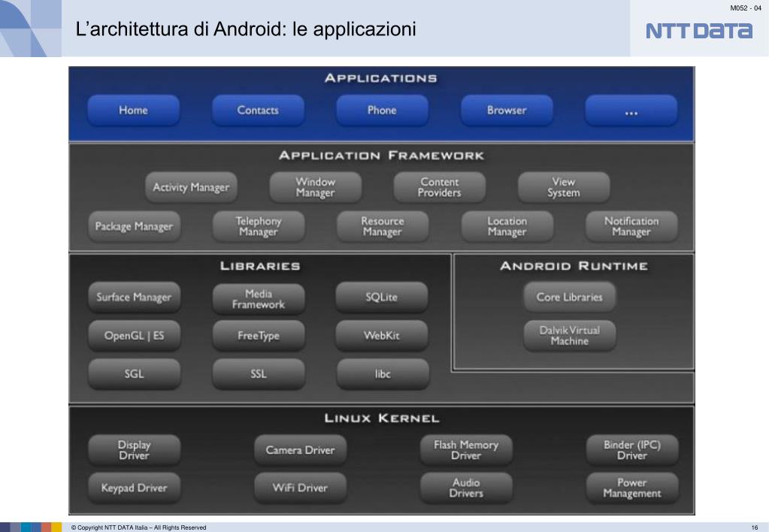Select the Media Framework block
The height and width of the screenshot is (532, 769).
[259, 298]
